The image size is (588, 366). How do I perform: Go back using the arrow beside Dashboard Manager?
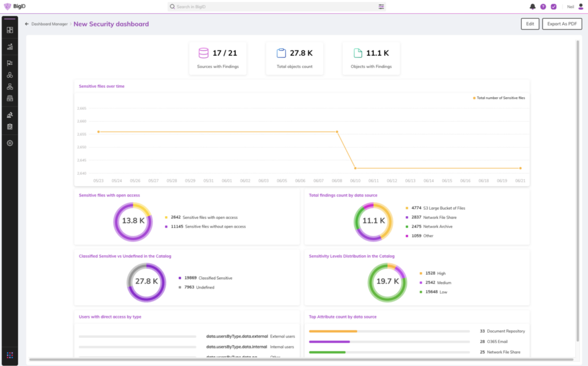pyautogui.click(x=27, y=24)
